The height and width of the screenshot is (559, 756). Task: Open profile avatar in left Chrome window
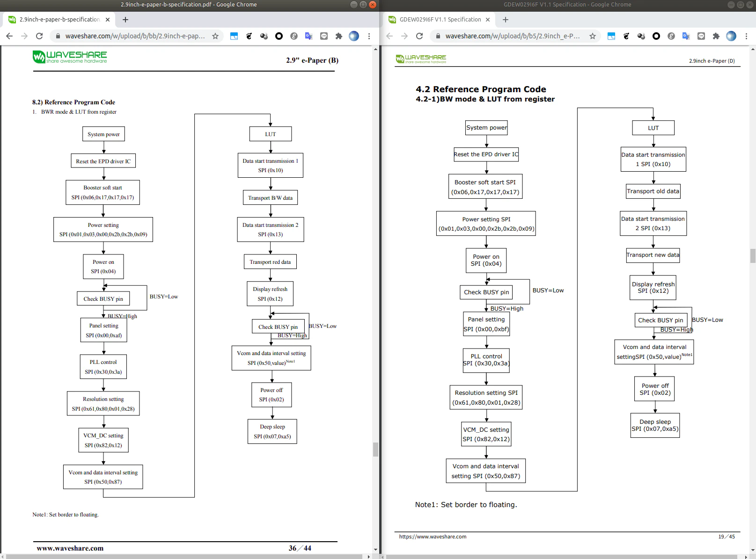coord(354,36)
